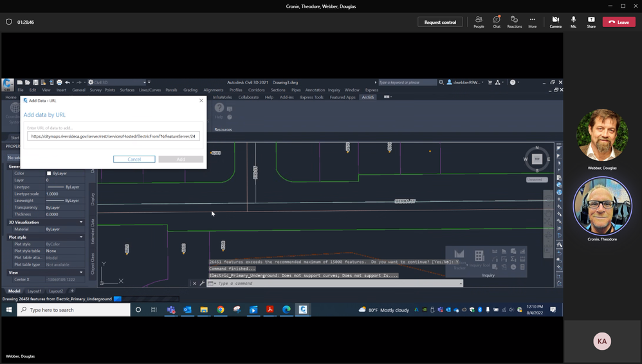Collapse the 3D Visualization properties section
Screen dimensions: 642x364
(x=81, y=222)
